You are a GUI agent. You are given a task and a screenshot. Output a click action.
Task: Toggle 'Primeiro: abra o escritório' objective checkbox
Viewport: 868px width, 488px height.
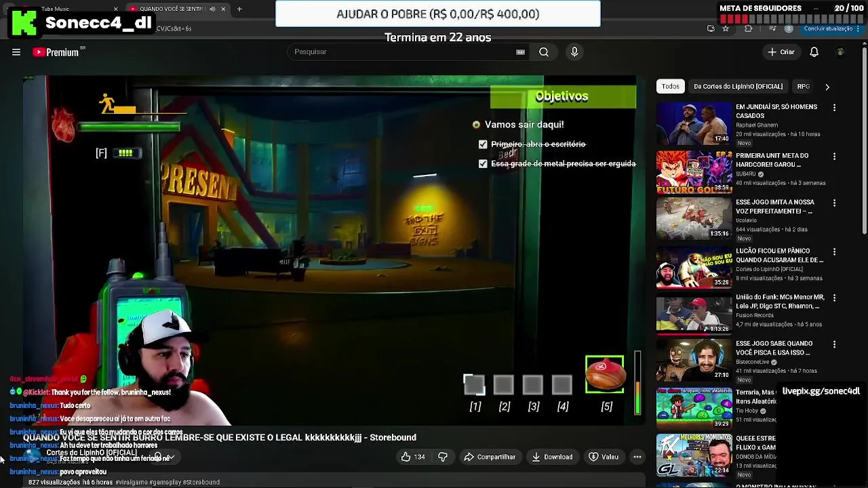(483, 144)
